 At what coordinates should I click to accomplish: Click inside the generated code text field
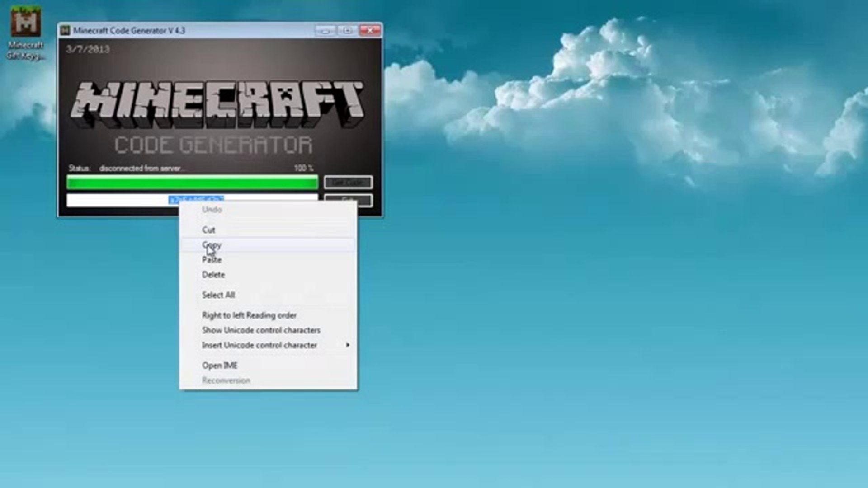pyautogui.click(x=118, y=200)
